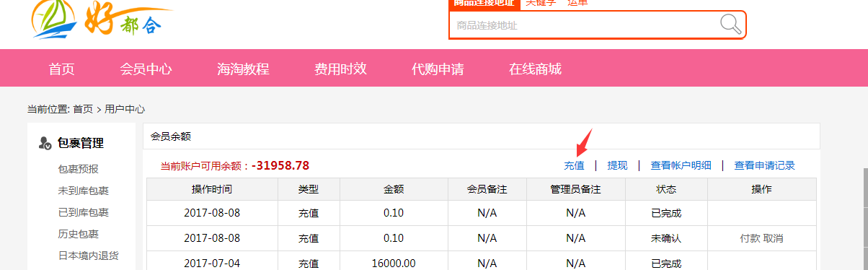This screenshot has width=868, height=270.
Task: Open the 费用时效 navigation item
Action: [340, 69]
